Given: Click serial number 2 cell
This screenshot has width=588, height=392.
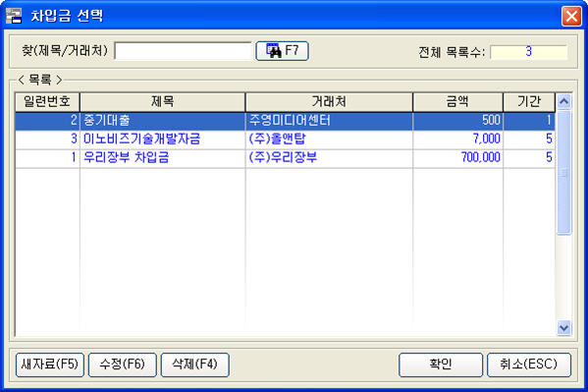Looking at the screenshot, I should (47, 121).
